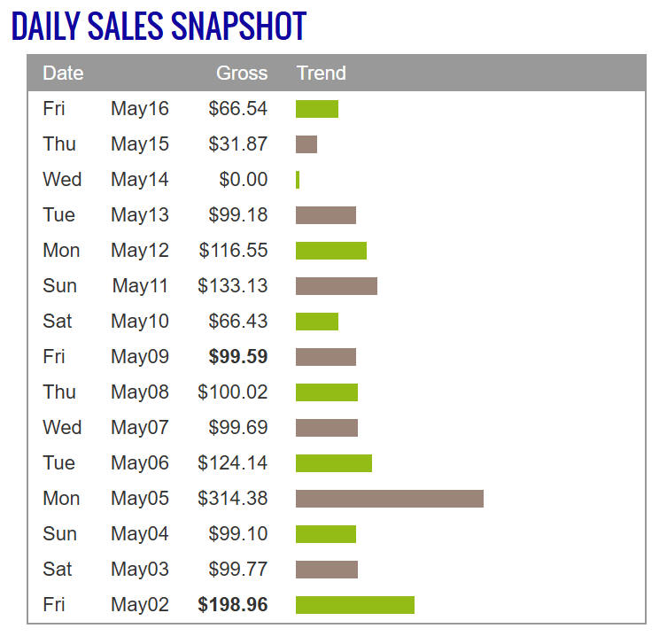Click the tiny green May14 trend bar

[x=298, y=179]
